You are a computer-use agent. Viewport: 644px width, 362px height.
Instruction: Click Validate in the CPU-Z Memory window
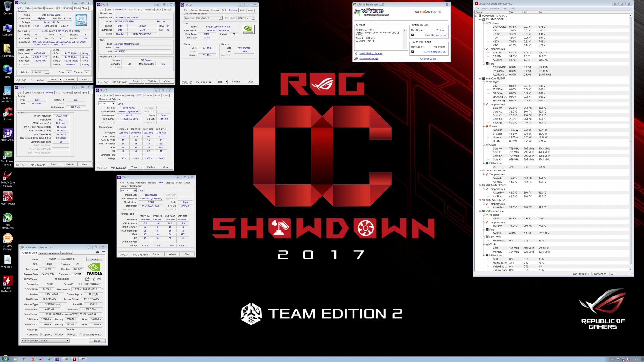click(x=70, y=164)
